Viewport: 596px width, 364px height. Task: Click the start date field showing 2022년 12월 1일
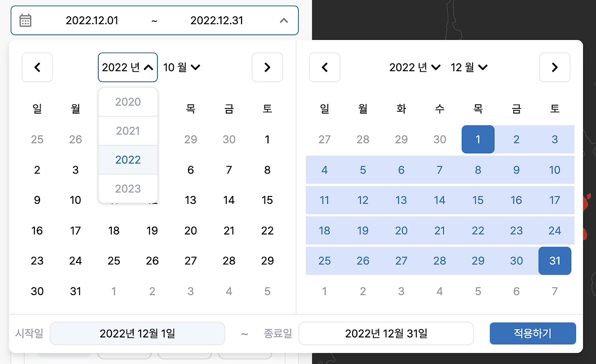pyautogui.click(x=137, y=333)
